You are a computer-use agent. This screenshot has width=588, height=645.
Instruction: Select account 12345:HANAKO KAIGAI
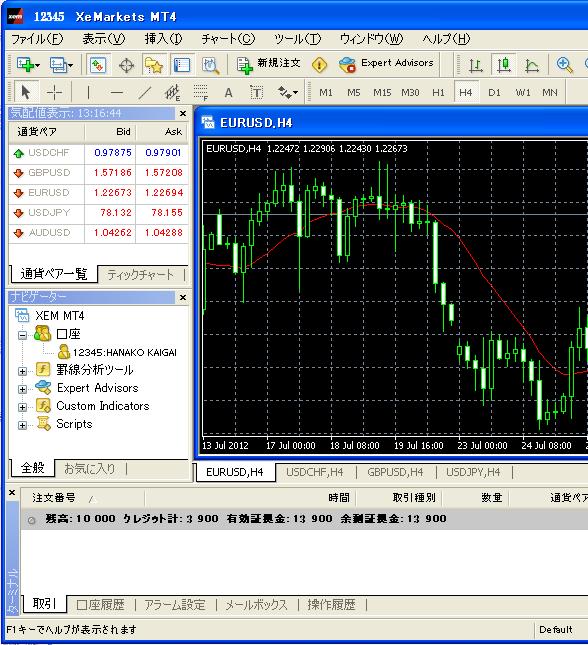click(x=118, y=353)
